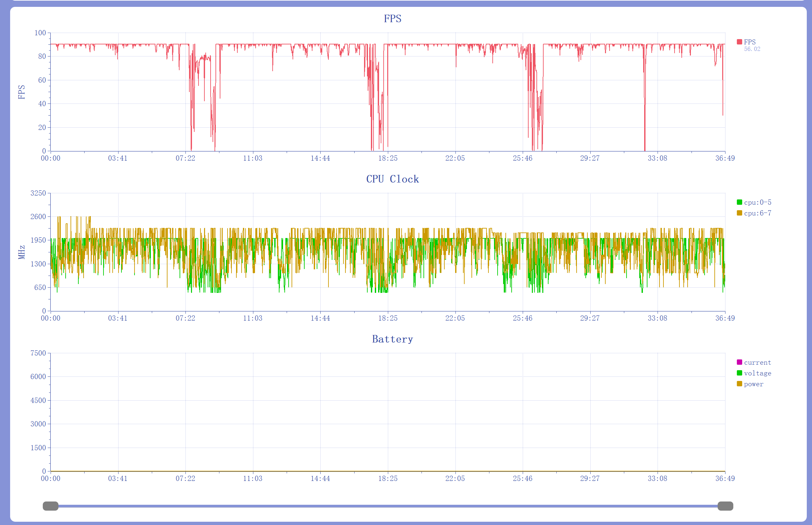
Task: Toggle the FPS series legend label
Action: pyautogui.click(x=750, y=42)
